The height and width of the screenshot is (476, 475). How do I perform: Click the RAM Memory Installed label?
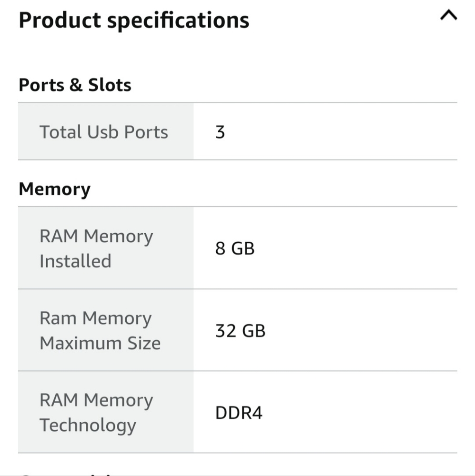(96, 248)
